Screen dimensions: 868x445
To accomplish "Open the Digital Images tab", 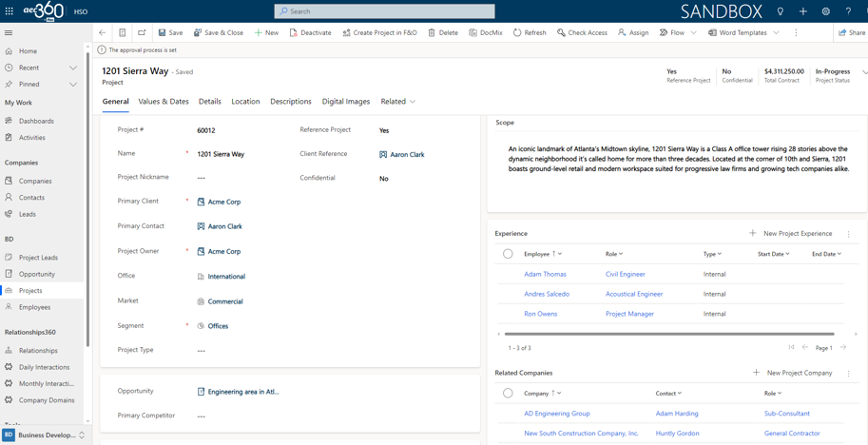I will 346,102.
